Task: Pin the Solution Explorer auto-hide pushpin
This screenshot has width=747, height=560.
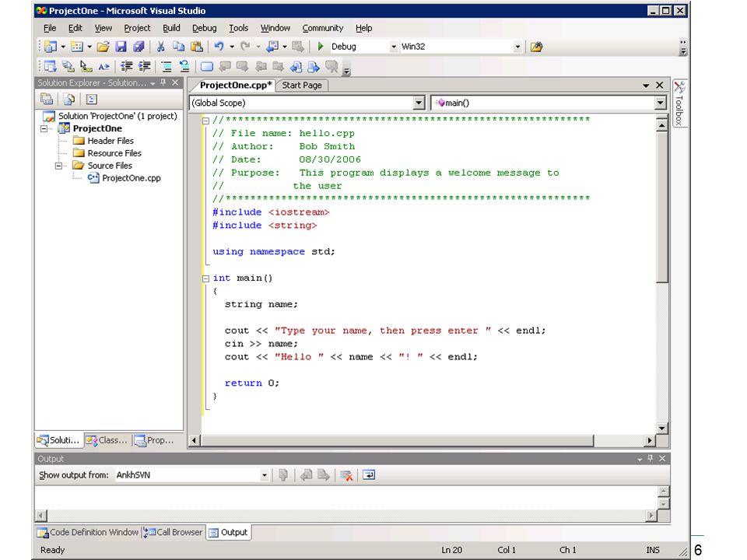Action: (x=163, y=82)
